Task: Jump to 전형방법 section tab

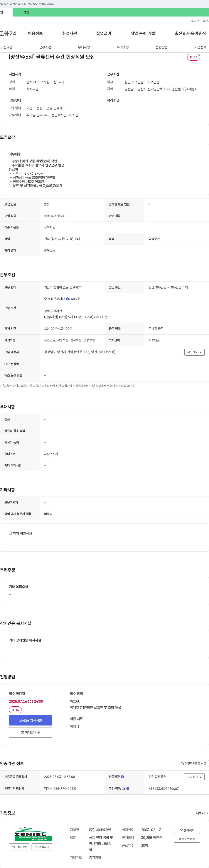Action: (x=161, y=47)
